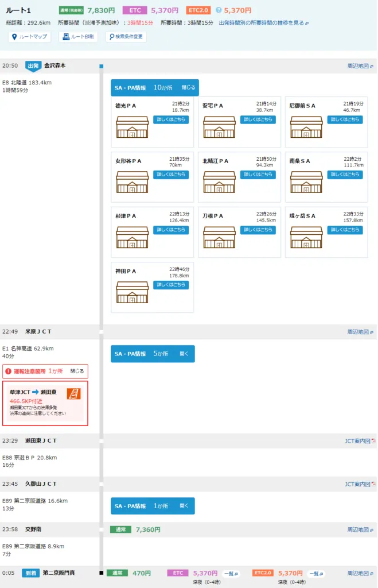
Task: Collapse the 運転注意箇所 1か所 section
Action: coord(45,372)
